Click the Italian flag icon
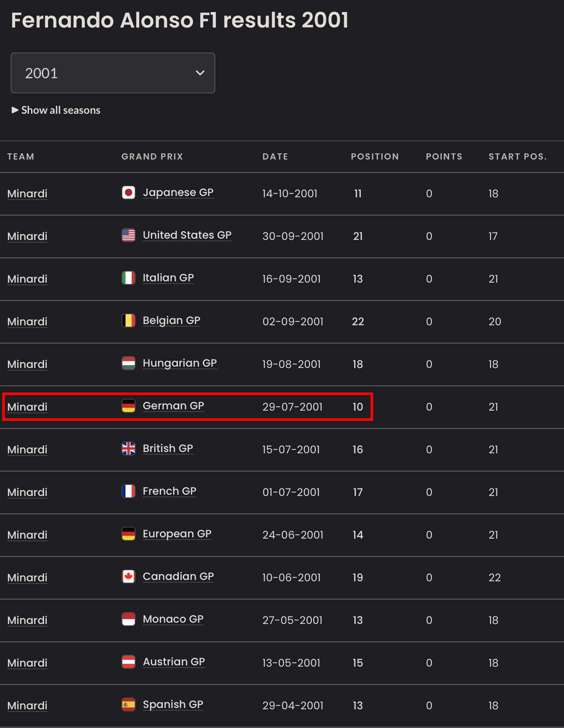Screen dimensions: 564x728 tap(129, 278)
